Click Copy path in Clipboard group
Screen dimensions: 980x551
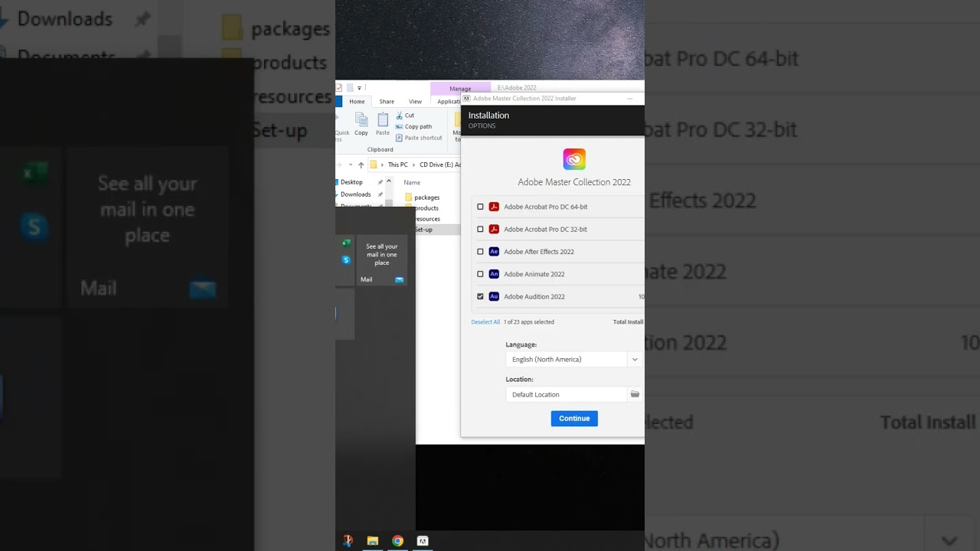[x=413, y=126]
